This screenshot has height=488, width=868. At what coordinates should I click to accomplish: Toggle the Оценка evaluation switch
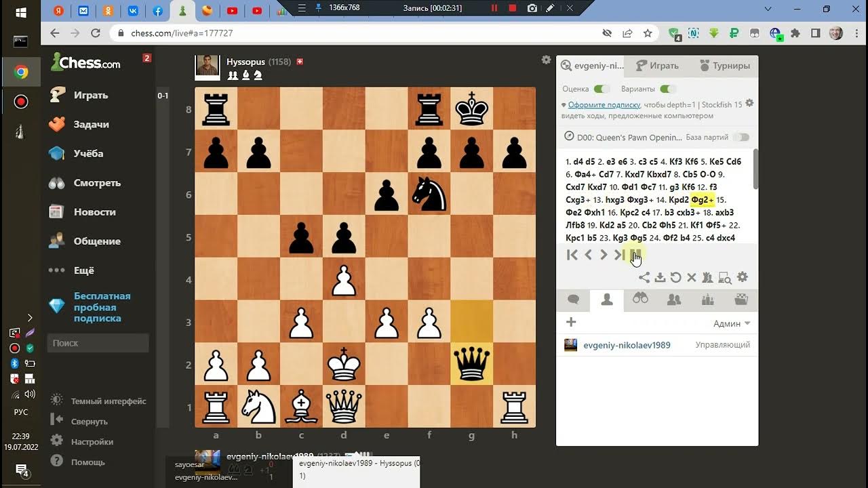pos(601,89)
